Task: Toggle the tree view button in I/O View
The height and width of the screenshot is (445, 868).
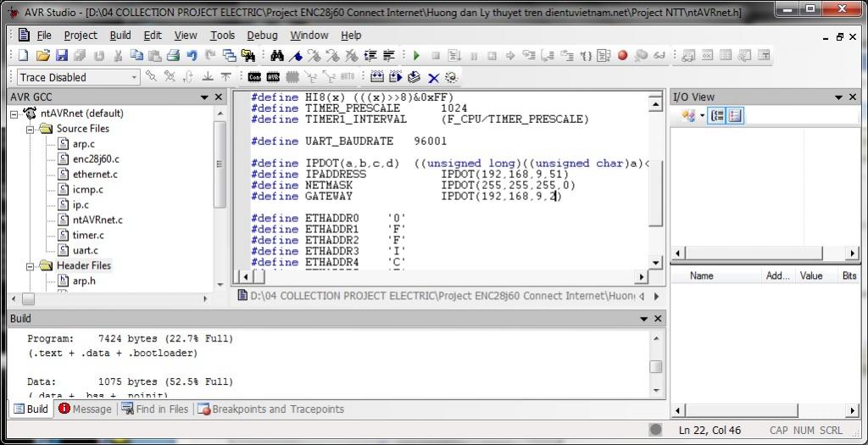Action: 717,115
